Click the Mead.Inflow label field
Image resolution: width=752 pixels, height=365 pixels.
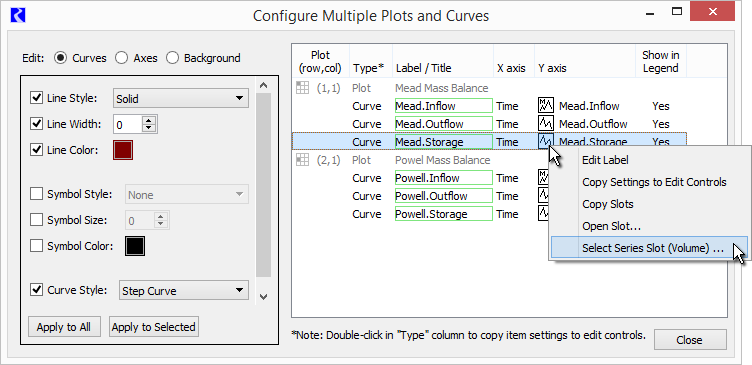pos(444,106)
